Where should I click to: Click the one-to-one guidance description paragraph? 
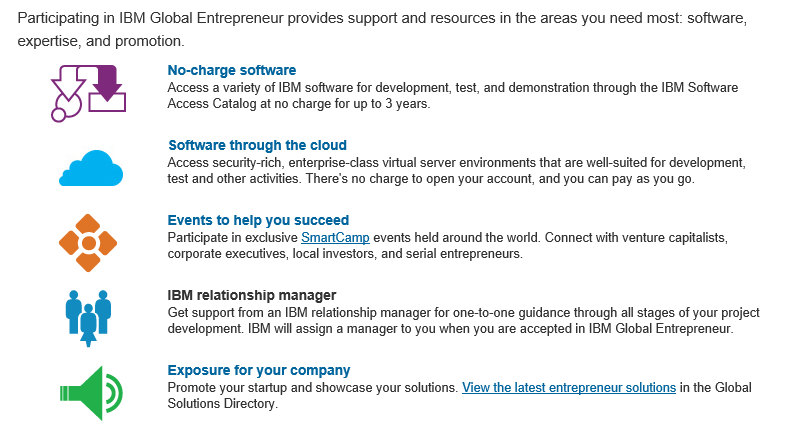(463, 320)
